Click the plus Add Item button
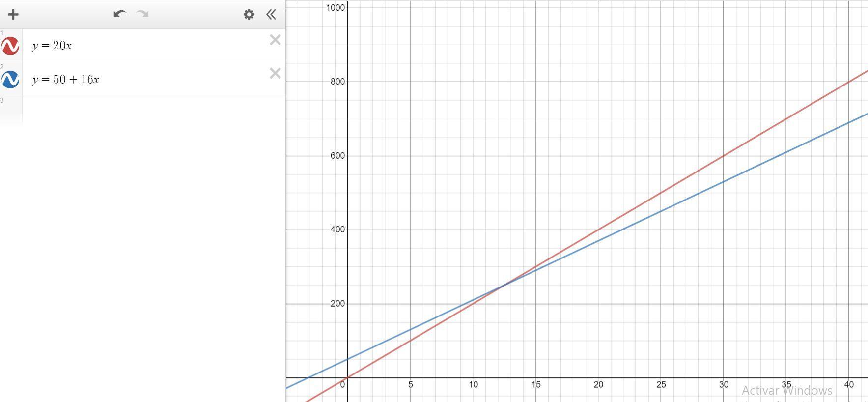The width and height of the screenshot is (868, 402). (13, 14)
